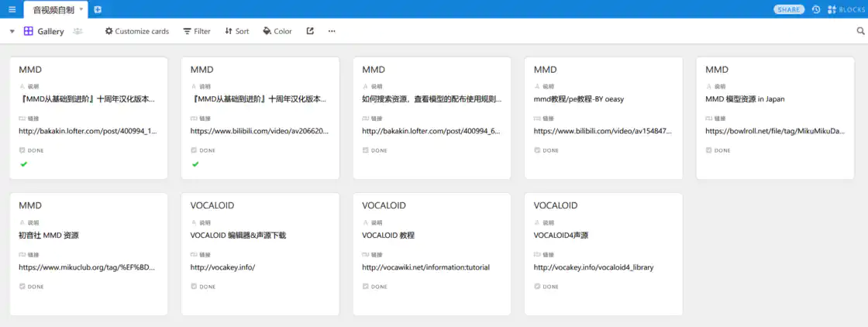Open Customize cards settings
The height and width of the screenshot is (327, 868).
[x=136, y=32]
